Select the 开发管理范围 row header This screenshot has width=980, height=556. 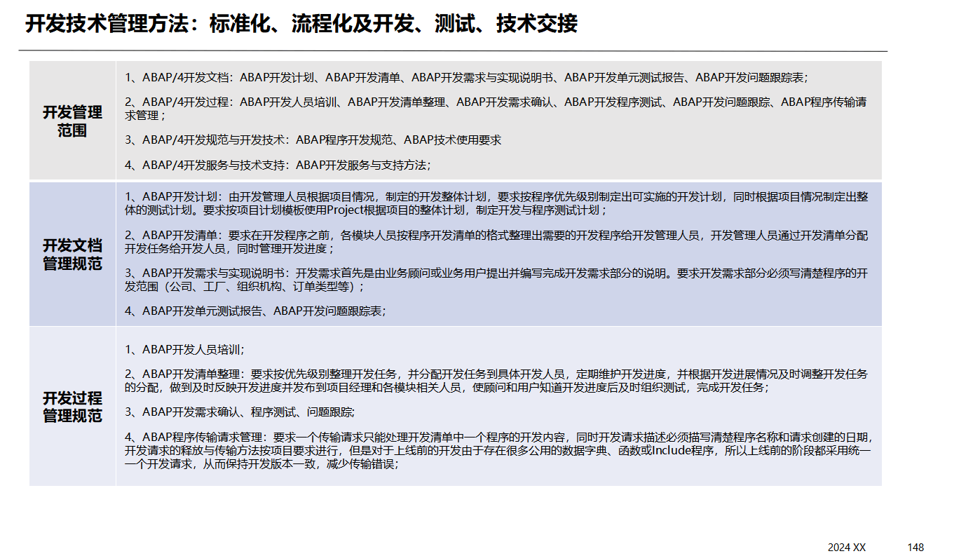pyautogui.click(x=72, y=121)
